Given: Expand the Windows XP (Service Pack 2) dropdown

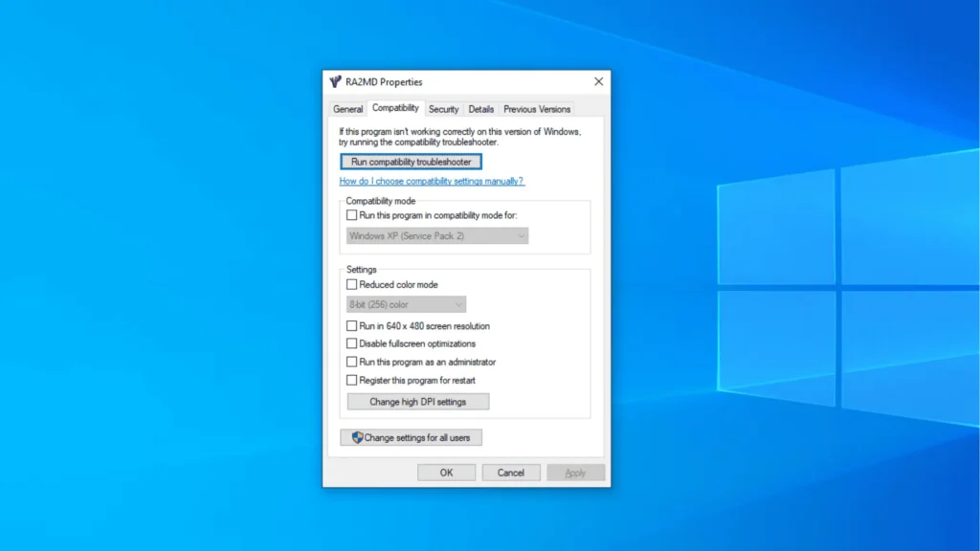Looking at the screenshot, I should (x=436, y=235).
